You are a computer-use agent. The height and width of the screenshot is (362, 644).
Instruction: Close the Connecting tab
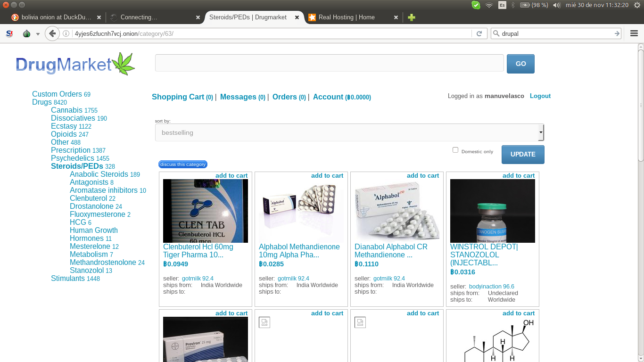pos(198,17)
